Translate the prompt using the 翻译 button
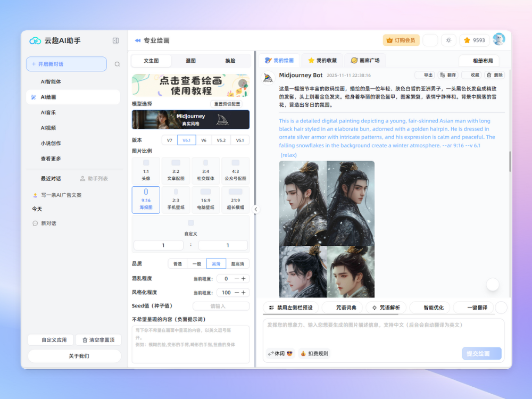The height and width of the screenshot is (399, 532). coord(448,76)
